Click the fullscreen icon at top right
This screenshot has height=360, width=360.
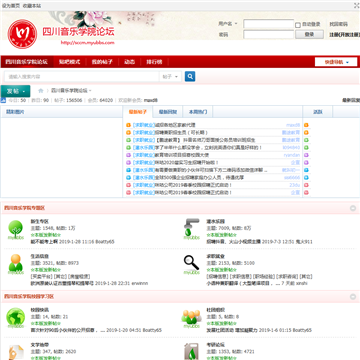357,5
